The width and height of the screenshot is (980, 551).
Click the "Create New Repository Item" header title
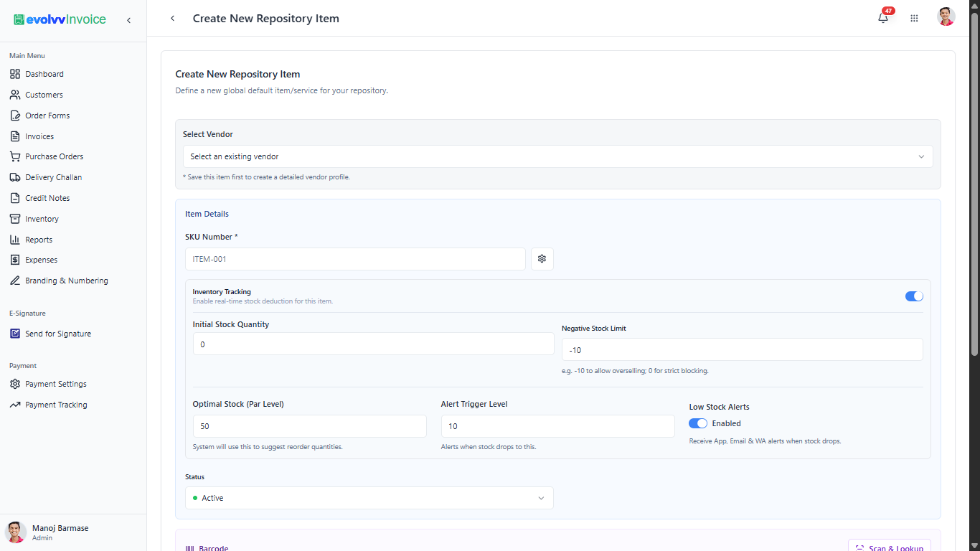click(x=265, y=19)
